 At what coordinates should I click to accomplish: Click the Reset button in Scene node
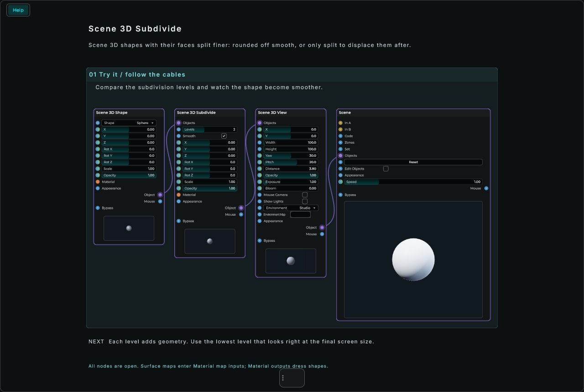pos(413,162)
